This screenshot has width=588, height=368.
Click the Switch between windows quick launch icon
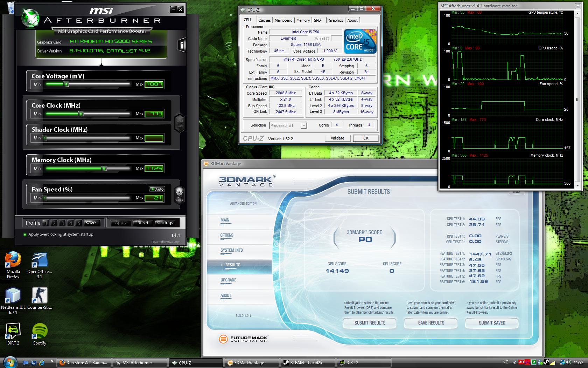click(x=34, y=363)
